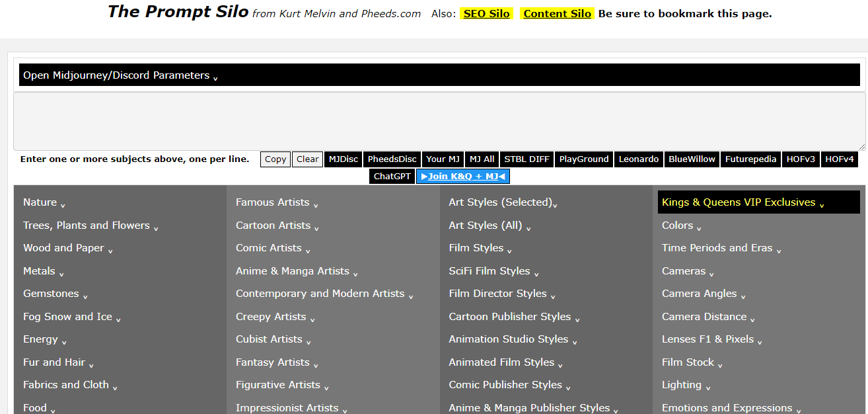This screenshot has height=414, width=868.
Task: Open the SEO Silo link
Action: coord(486,13)
